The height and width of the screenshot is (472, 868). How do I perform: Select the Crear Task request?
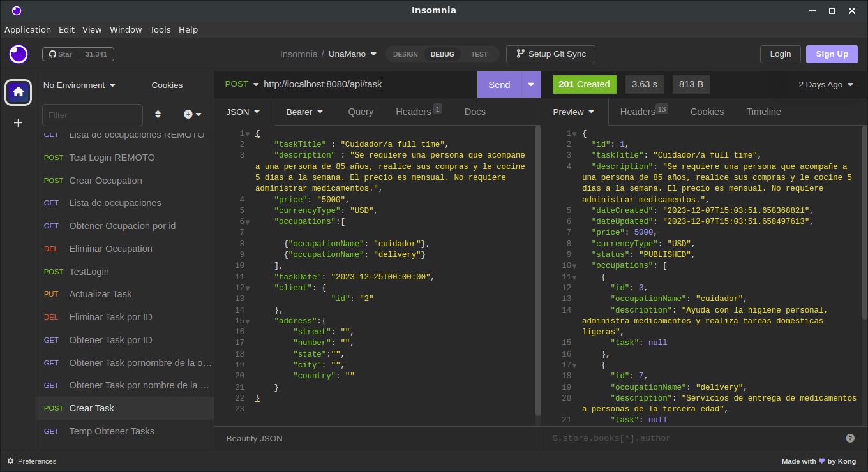[125, 408]
